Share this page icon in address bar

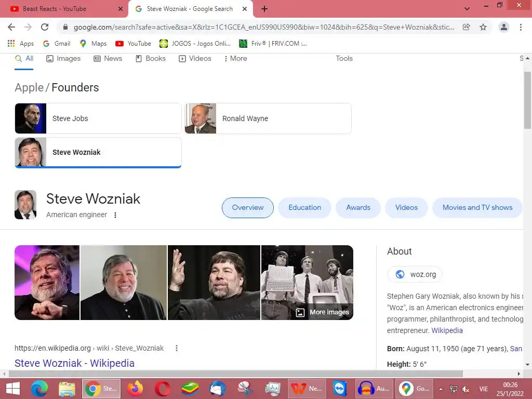pos(467,27)
